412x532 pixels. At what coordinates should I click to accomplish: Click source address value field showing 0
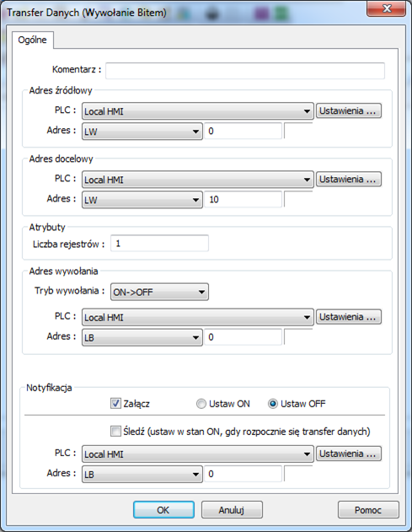click(x=243, y=132)
